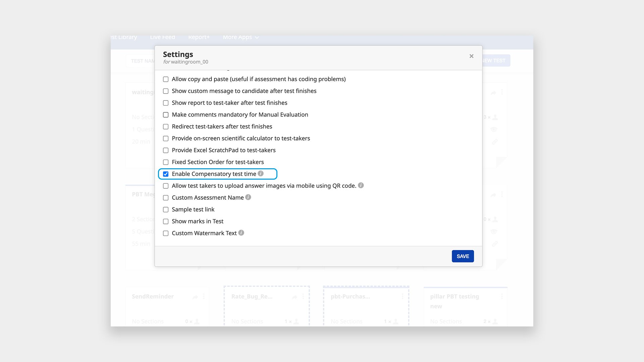This screenshot has height=362, width=644.
Task: Enable Show marks in Test
Action: pos(166,222)
